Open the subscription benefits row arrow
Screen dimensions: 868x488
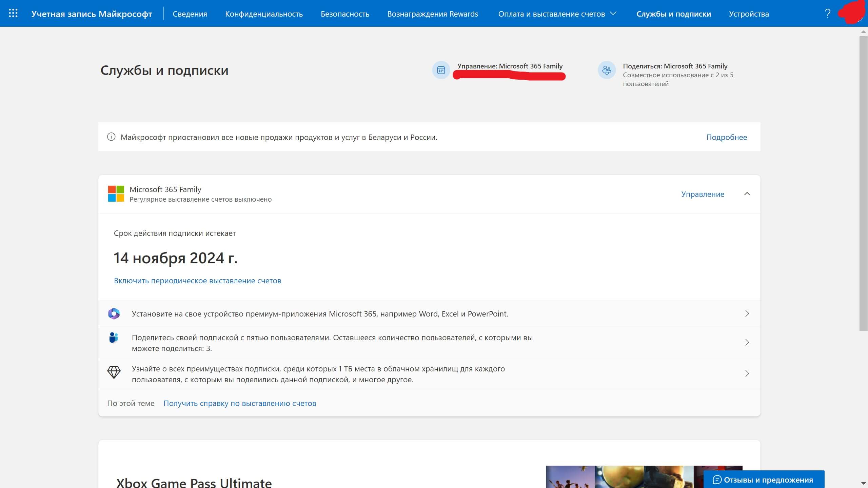coord(747,373)
